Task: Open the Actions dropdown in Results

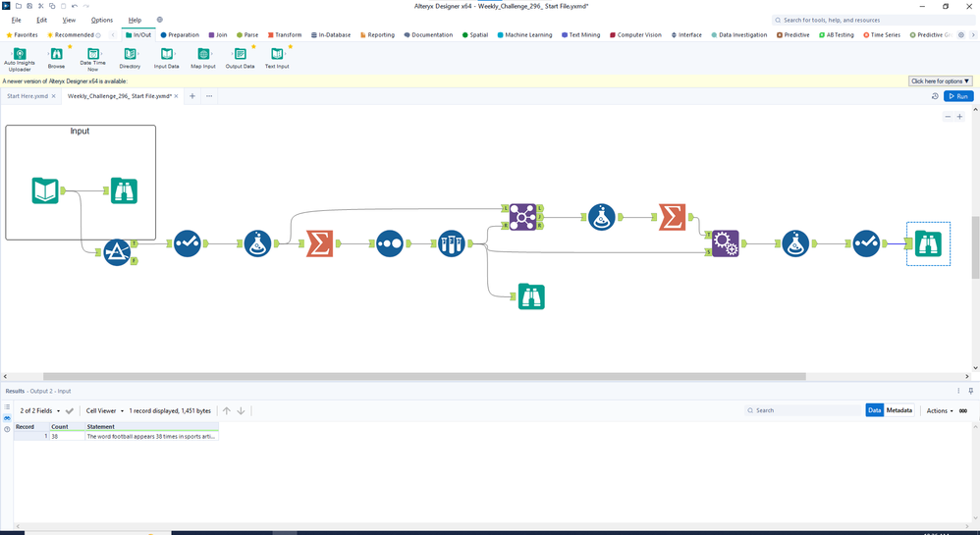Action: (940, 410)
